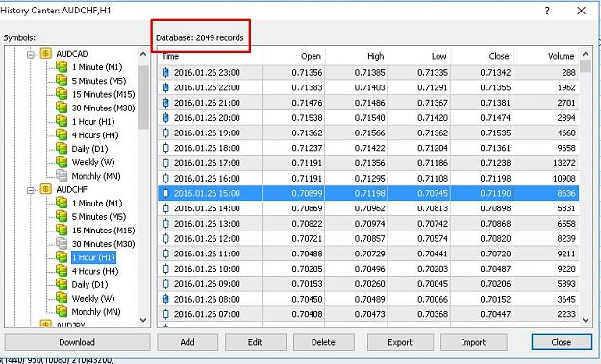Click the AUDCHF symbol label
This screenshot has width=601, height=364.
coord(72,189)
